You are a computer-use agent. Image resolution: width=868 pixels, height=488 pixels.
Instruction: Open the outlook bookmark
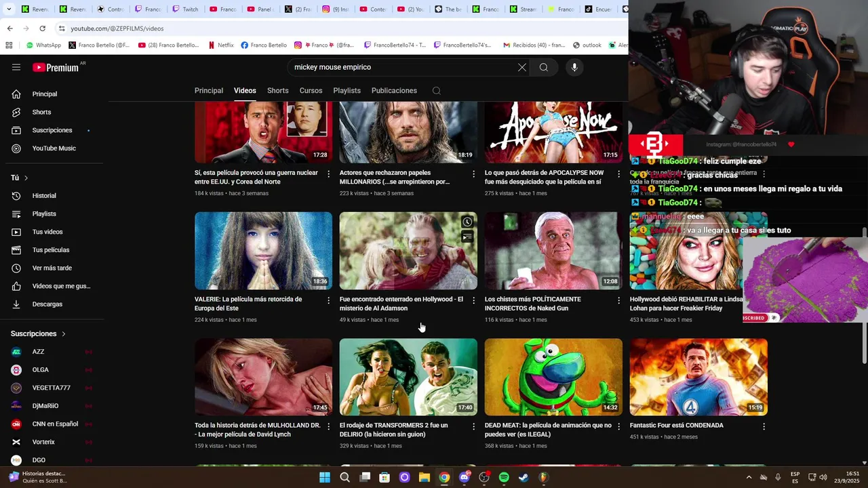(x=587, y=45)
